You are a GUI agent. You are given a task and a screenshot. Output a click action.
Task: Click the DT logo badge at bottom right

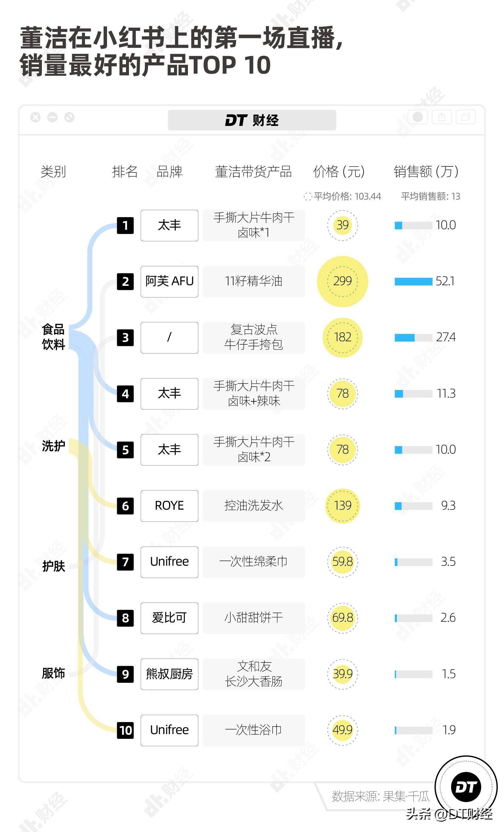point(466,787)
